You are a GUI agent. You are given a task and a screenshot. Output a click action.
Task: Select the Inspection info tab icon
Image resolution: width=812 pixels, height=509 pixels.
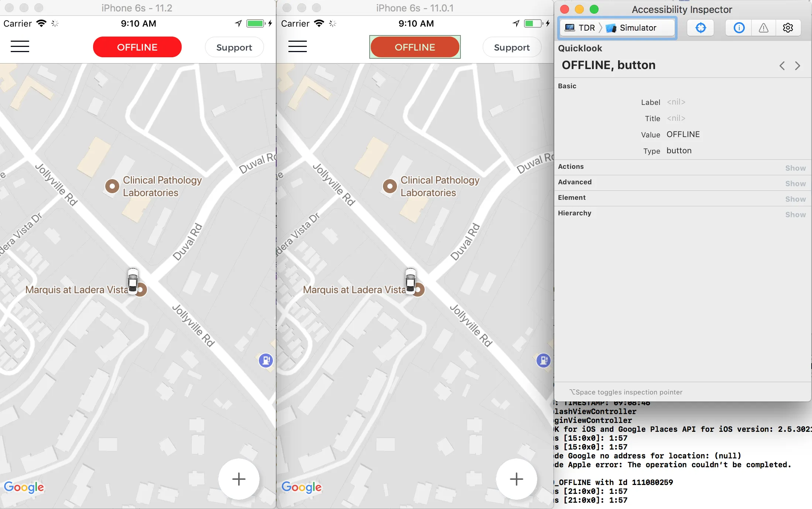tap(739, 28)
